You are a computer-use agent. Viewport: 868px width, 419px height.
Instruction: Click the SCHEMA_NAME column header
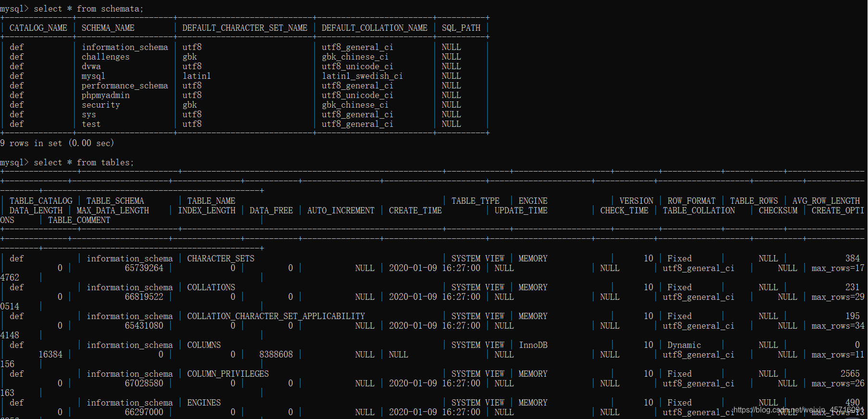pyautogui.click(x=108, y=28)
